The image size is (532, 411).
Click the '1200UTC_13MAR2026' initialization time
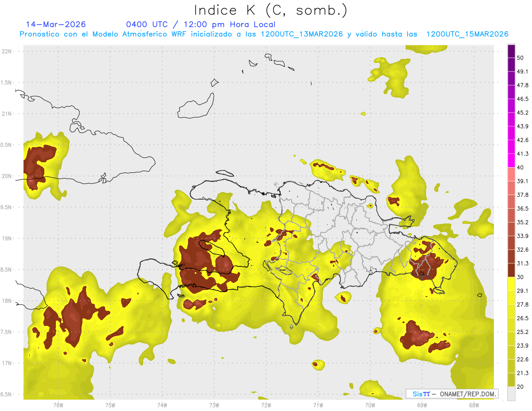pyautogui.click(x=302, y=34)
